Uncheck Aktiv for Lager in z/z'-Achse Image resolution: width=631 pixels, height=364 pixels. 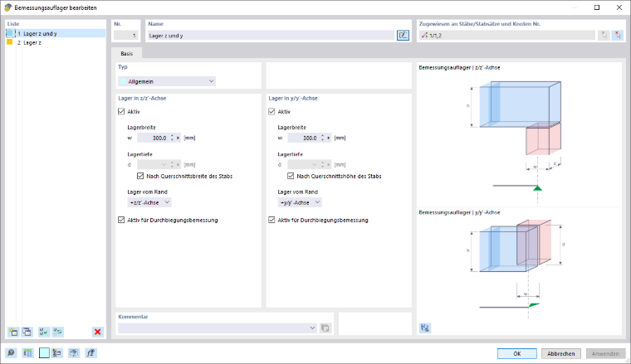(121, 112)
